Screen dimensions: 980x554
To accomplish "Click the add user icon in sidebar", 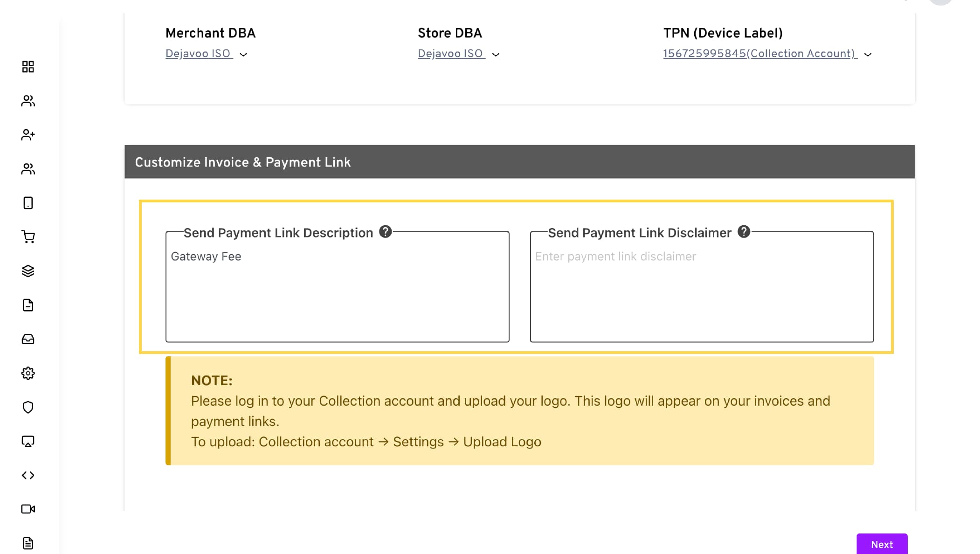I will (x=28, y=135).
